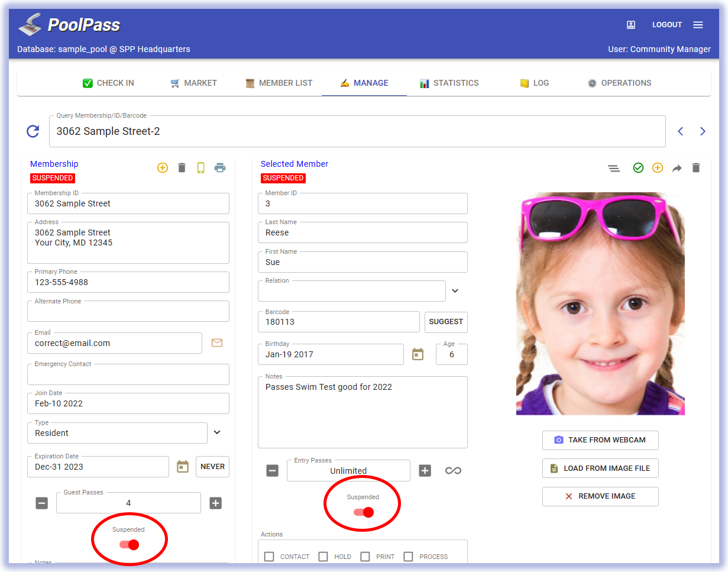This screenshot has width=728, height=572.
Task: Select the MANAGE tab
Action: pos(364,83)
